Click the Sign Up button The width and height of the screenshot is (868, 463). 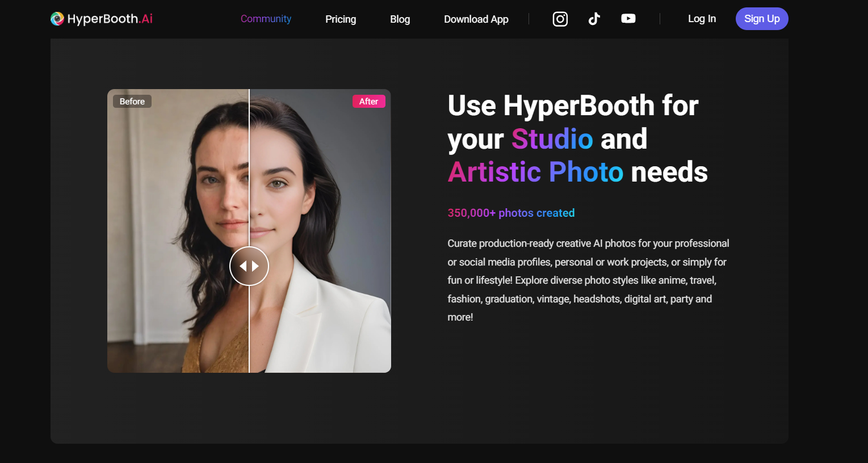762,19
